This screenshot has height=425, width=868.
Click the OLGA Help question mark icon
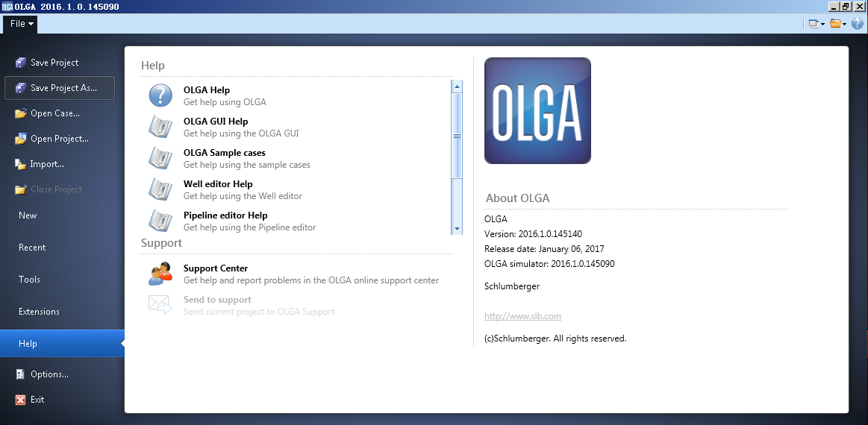(x=160, y=95)
